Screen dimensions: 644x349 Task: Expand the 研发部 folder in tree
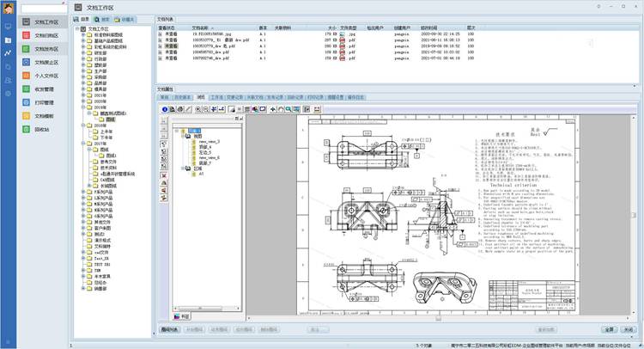coord(82,52)
